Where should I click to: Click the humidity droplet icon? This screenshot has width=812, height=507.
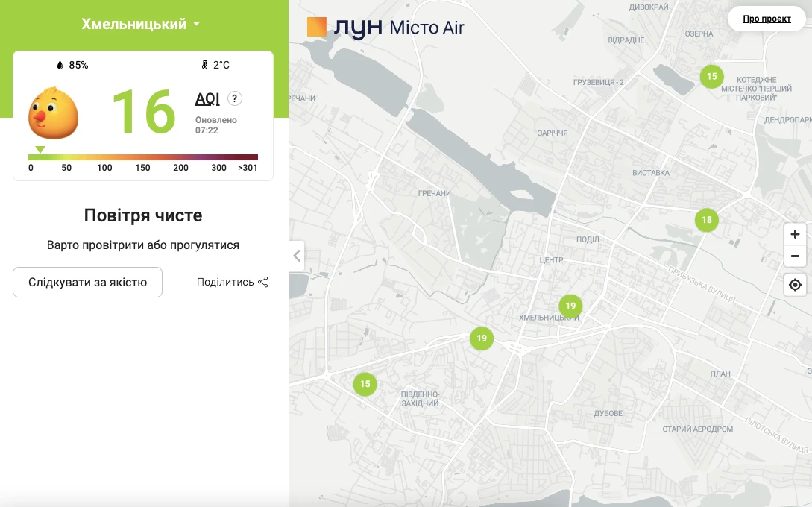[60, 65]
